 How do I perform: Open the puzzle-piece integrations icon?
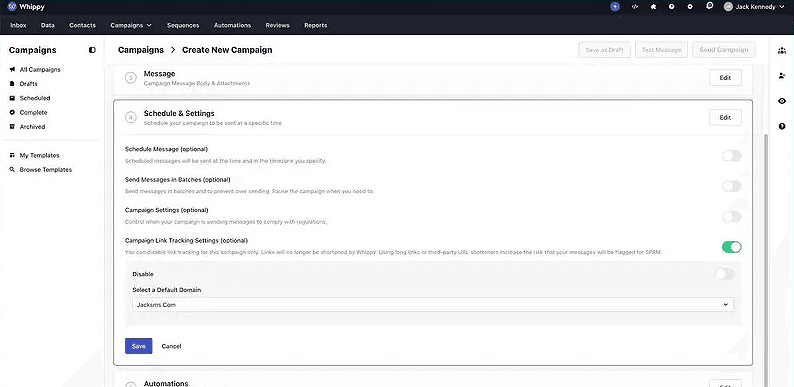[x=653, y=7]
